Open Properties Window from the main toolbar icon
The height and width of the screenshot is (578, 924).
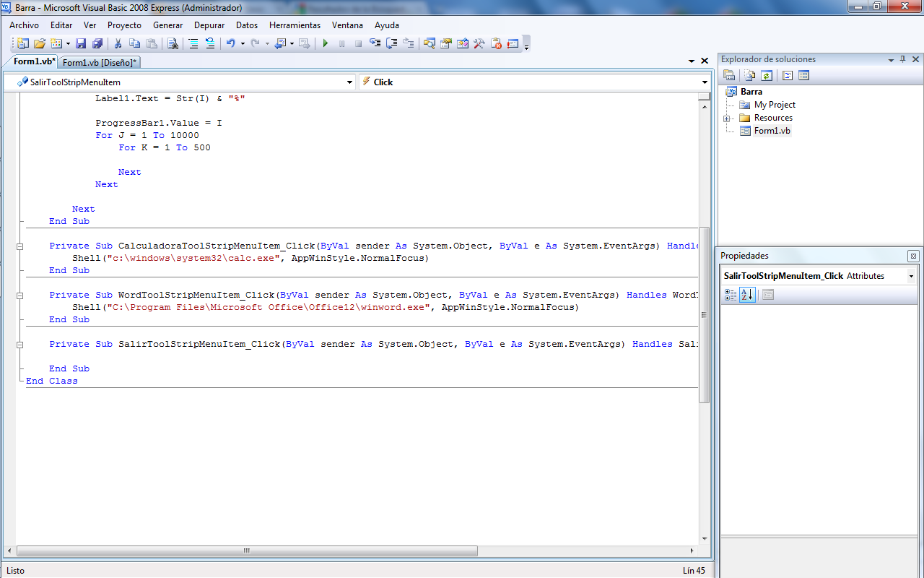coord(446,43)
